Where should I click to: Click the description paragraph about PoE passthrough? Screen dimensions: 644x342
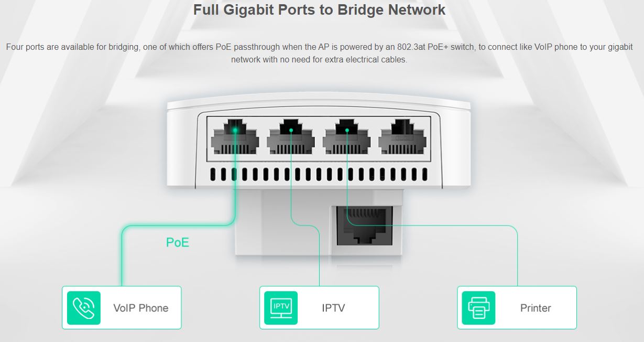pyautogui.click(x=319, y=54)
